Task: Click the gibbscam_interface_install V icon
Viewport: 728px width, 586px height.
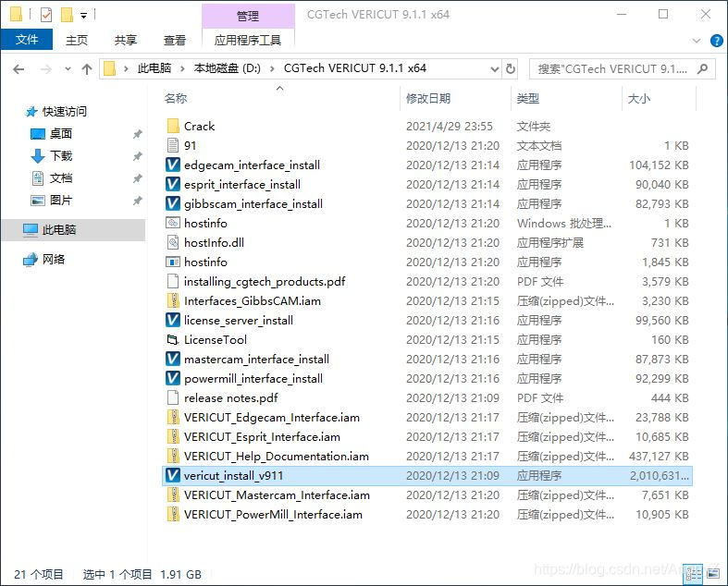Action: 173,204
